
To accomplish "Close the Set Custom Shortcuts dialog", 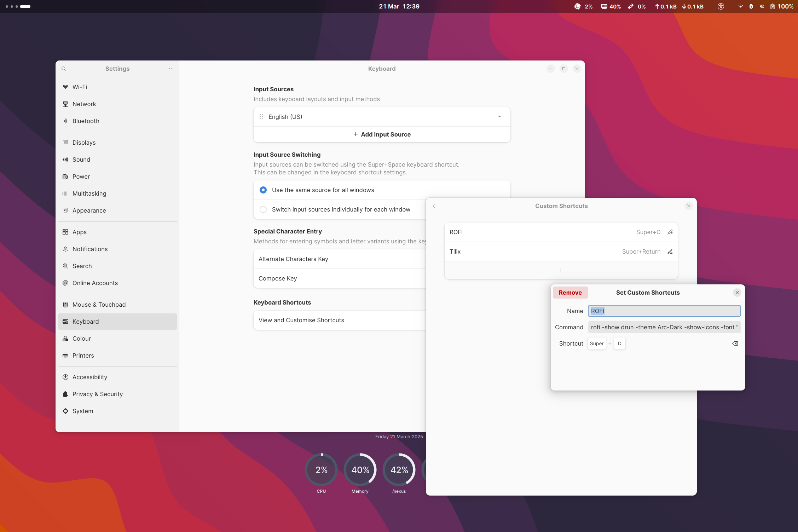I will coord(737,293).
